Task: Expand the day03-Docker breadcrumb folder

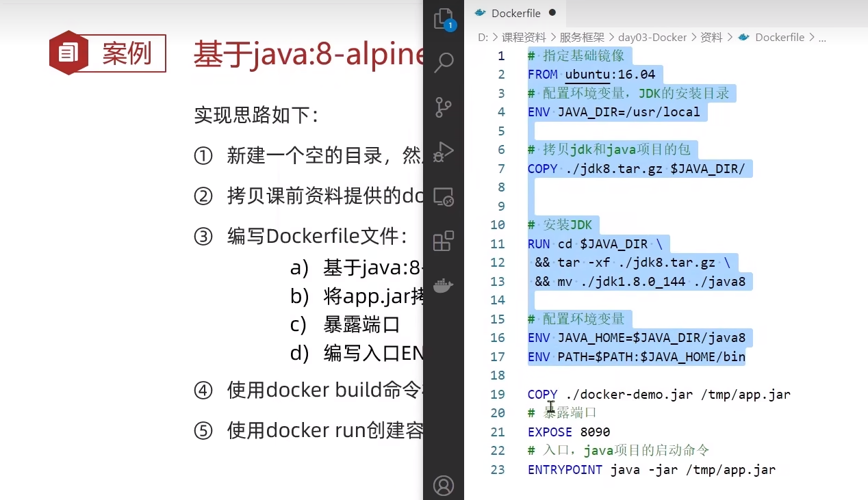Action: point(652,38)
